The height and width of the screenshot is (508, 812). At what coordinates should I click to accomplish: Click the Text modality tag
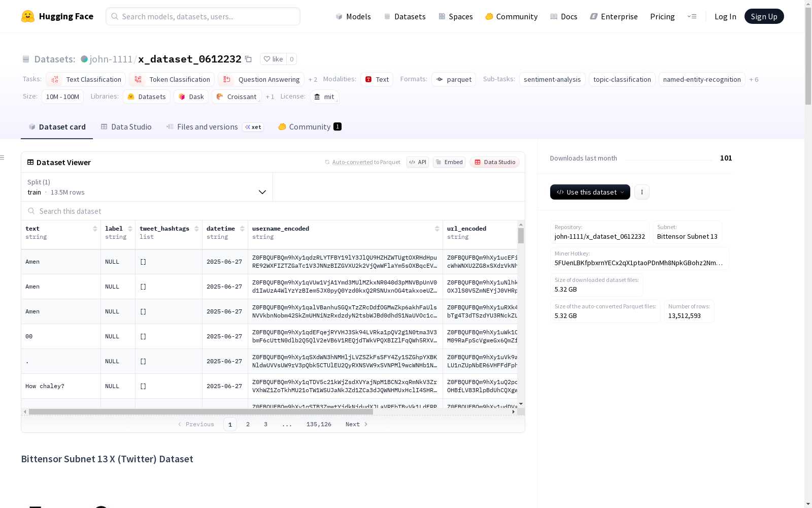(377, 79)
